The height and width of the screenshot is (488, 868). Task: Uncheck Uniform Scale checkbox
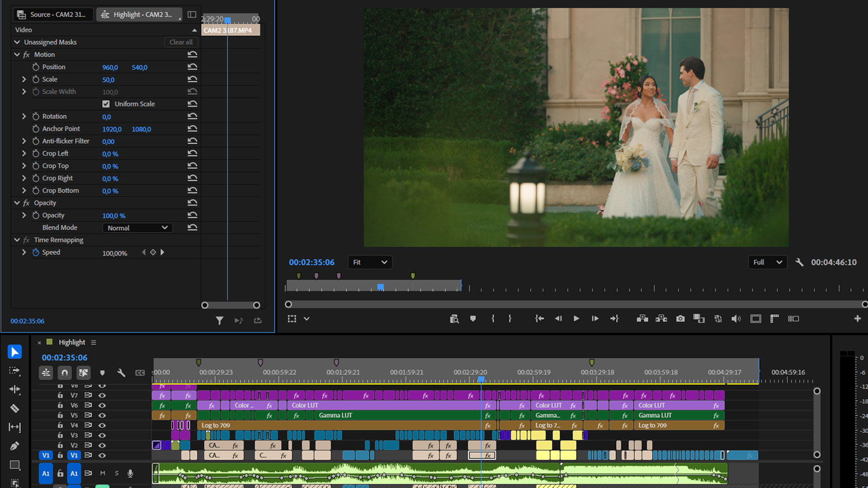point(106,104)
